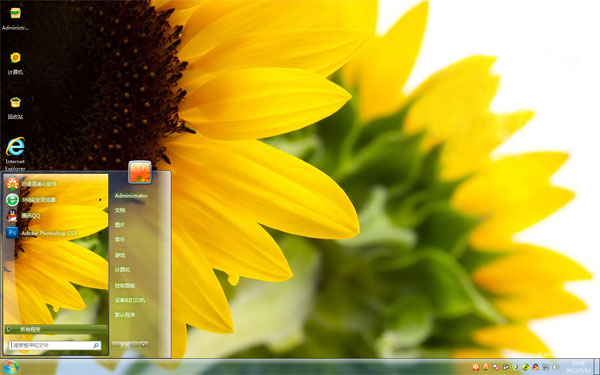Click the user account picture thumbnail

click(x=140, y=172)
